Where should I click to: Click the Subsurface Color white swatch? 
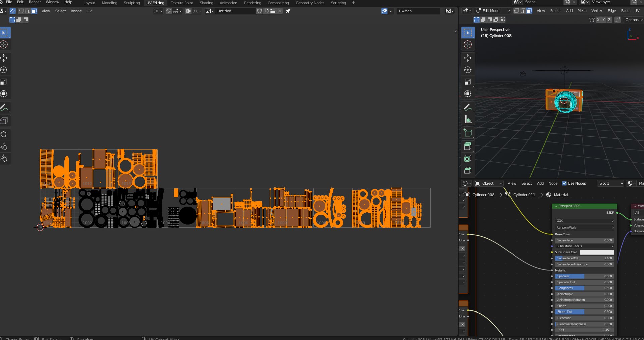tap(597, 252)
